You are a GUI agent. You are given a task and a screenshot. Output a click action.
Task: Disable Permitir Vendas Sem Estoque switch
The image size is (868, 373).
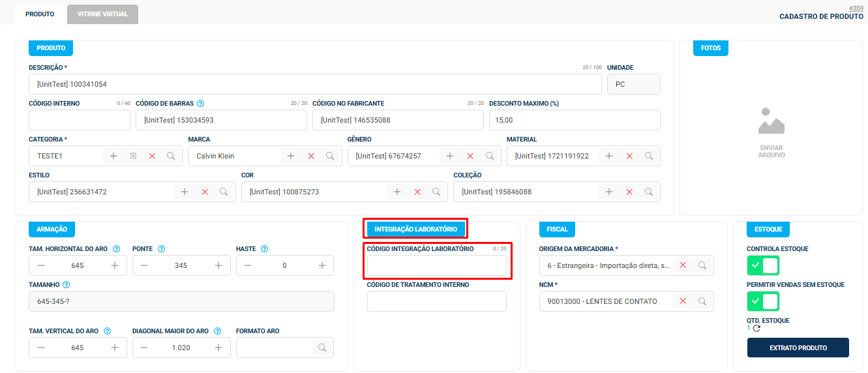click(x=763, y=301)
